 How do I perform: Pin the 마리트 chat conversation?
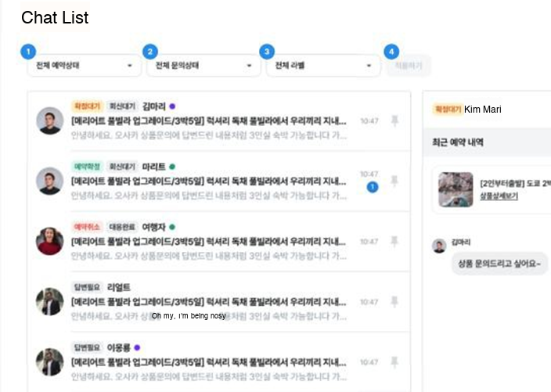click(394, 181)
